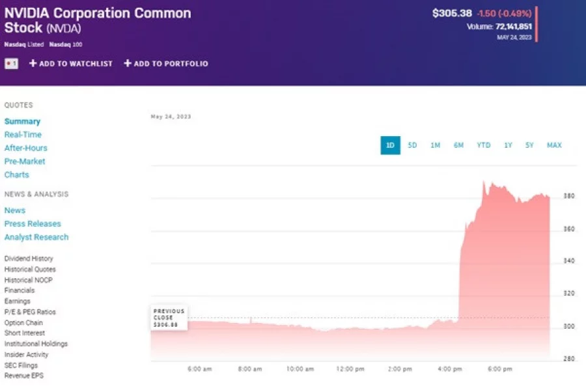Show the 6M chart range
This screenshot has width=586, height=392.
pos(458,145)
